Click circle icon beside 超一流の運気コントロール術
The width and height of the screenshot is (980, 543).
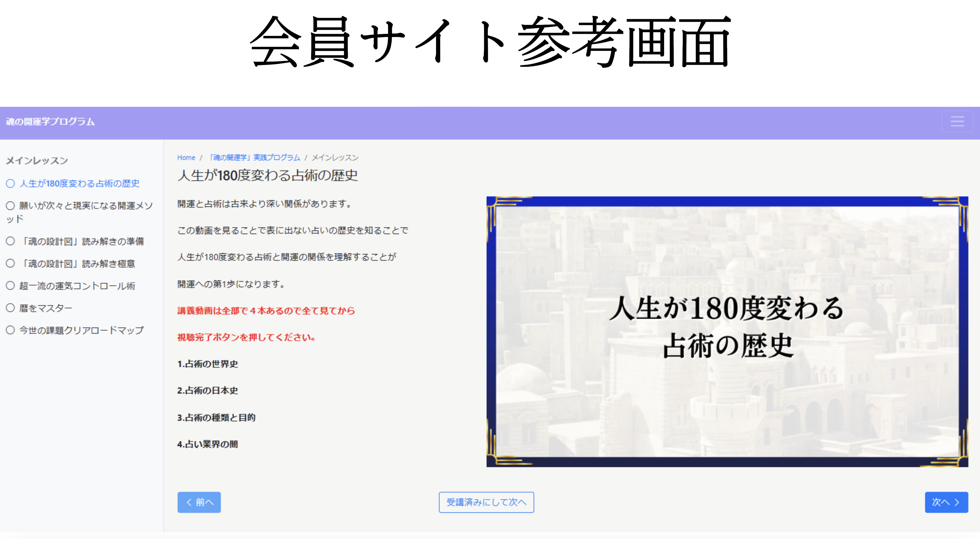(x=10, y=286)
